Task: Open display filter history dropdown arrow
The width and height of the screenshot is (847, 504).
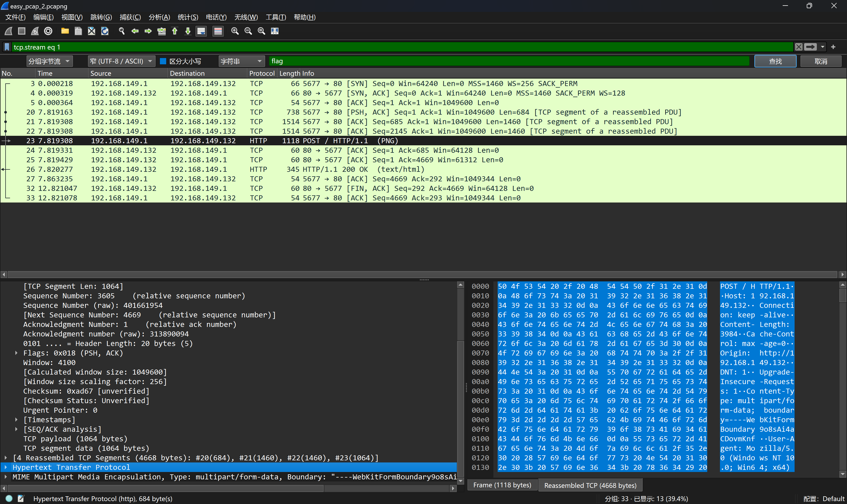Action: pos(823,47)
